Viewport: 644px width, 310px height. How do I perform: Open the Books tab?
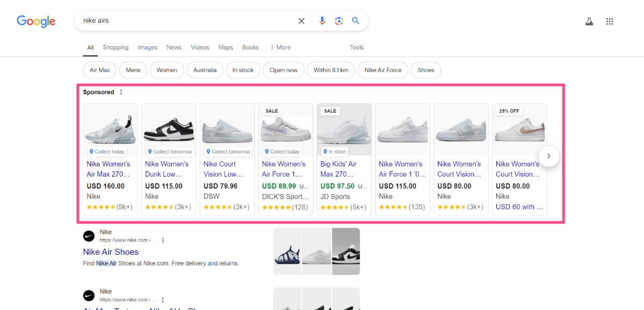click(x=251, y=47)
